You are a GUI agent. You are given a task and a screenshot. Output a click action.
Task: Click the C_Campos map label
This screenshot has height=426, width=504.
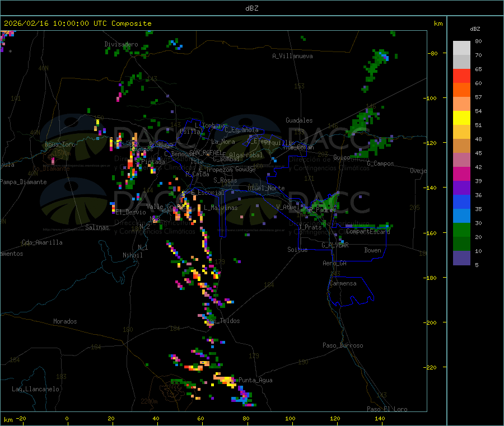point(381,163)
